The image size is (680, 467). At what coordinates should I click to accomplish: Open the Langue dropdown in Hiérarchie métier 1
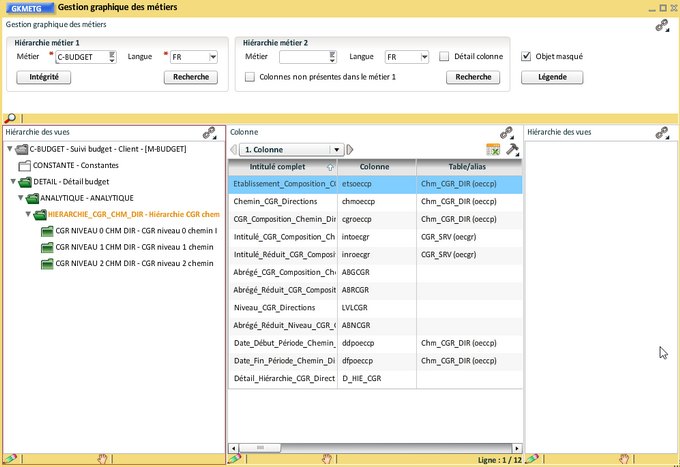[x=212, y=57]
